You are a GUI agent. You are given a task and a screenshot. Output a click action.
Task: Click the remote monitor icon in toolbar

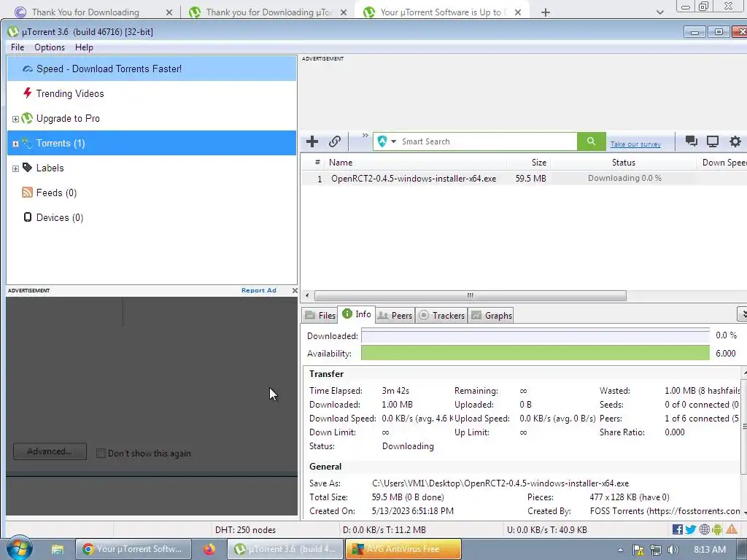[712, 141]
